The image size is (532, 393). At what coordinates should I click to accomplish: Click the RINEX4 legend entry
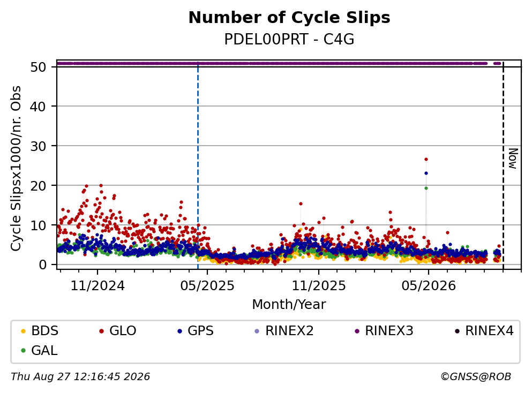pos(484,330)
